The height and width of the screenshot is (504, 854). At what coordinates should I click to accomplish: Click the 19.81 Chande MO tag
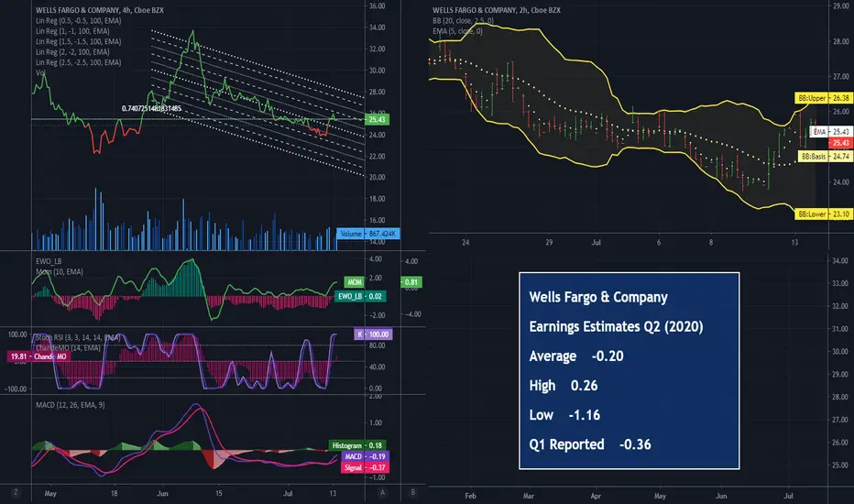(x=38, y=356)
